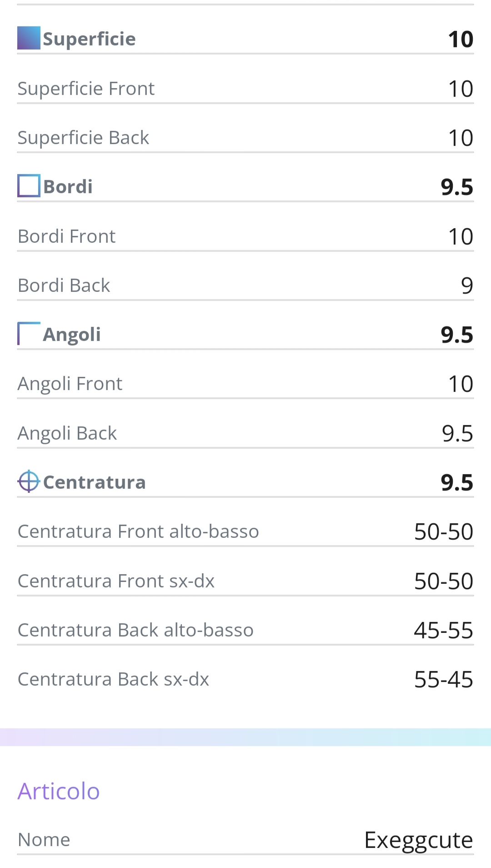
Task: Tap the Angoli corner icon
Action: point(29,333)
